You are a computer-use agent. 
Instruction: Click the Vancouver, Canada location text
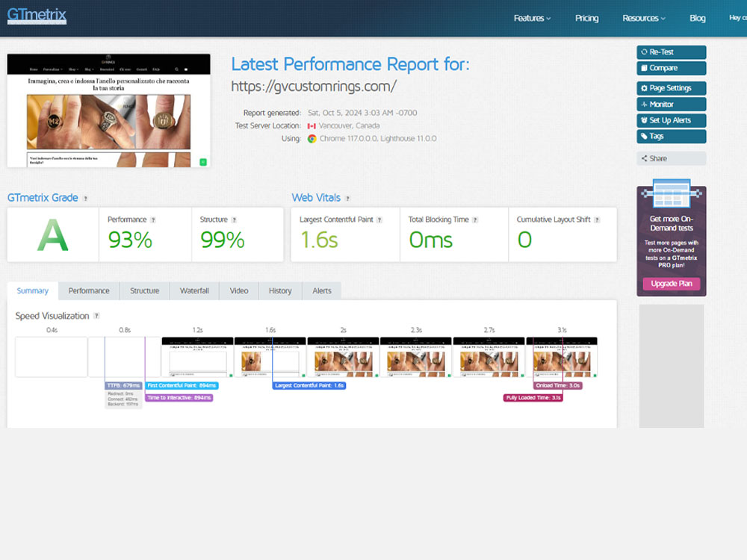coord(349,125)
